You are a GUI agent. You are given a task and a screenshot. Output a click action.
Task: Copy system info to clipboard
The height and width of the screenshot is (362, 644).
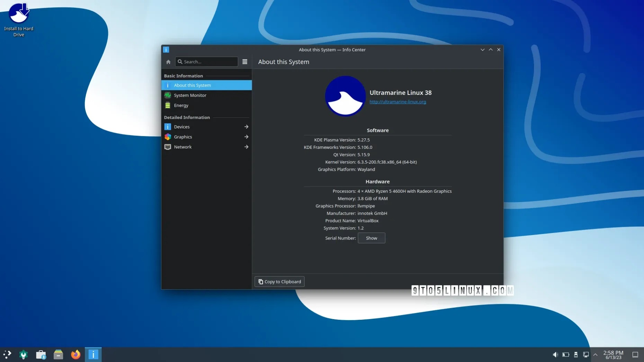pyautogui.click(x=279, y=281)
